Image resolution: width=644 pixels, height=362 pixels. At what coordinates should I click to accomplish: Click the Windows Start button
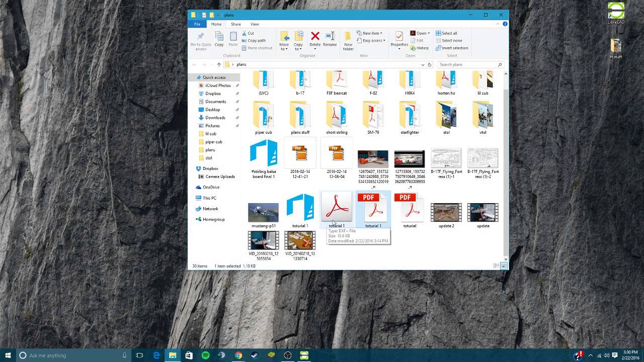pos(8,355)
